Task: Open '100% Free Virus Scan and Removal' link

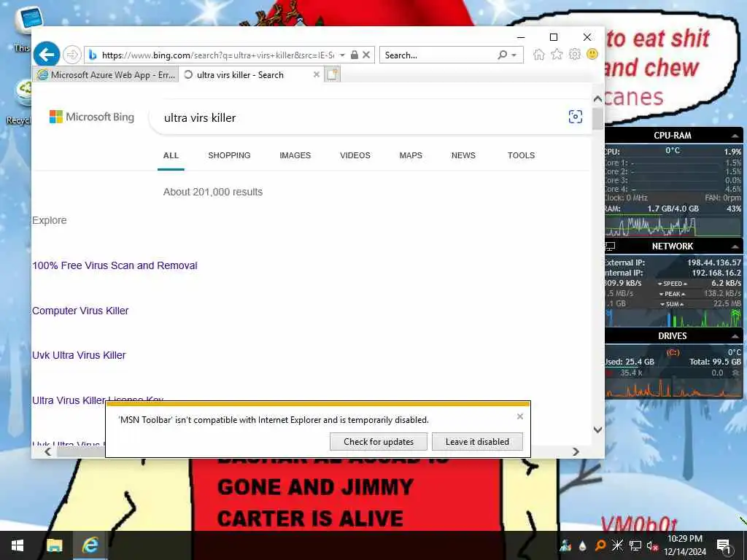Action: pyautogui.click(x=115, y=265)
